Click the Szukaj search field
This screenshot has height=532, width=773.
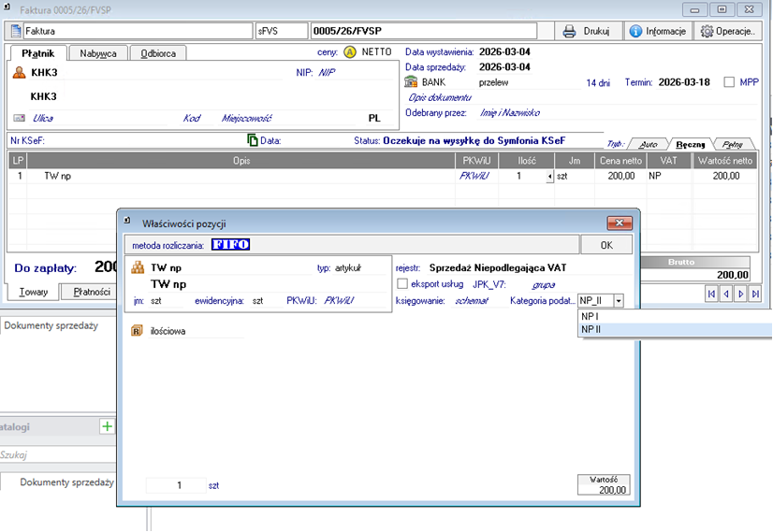pos(56,454)
